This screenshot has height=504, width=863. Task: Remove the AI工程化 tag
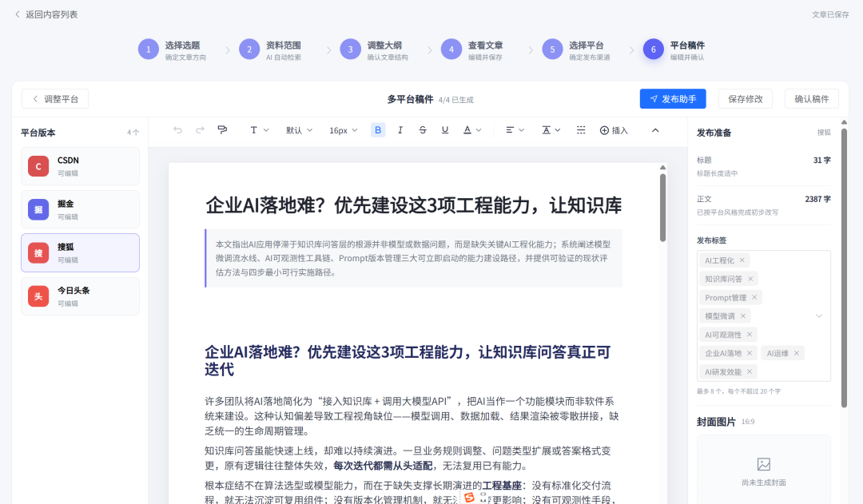[x=742, y=260]
